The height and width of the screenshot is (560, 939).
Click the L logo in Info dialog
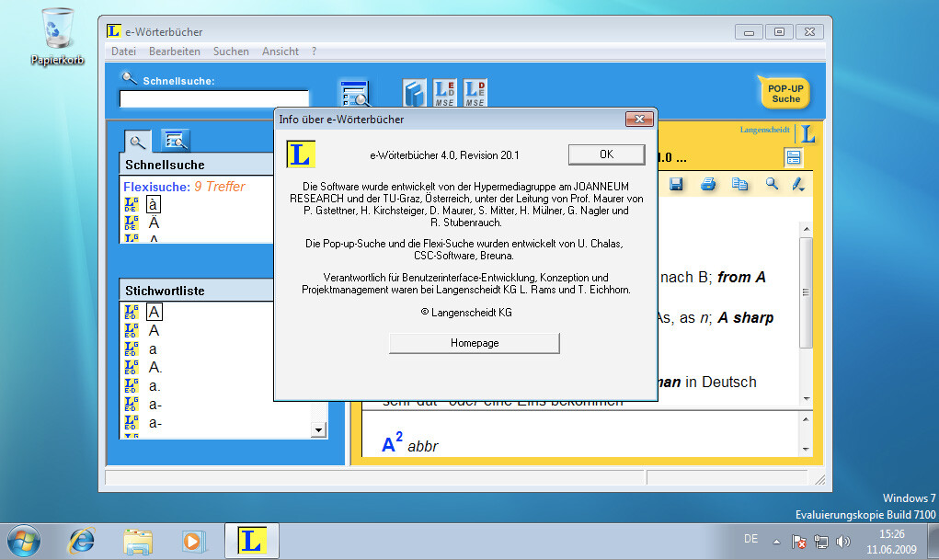pos(300,154)
